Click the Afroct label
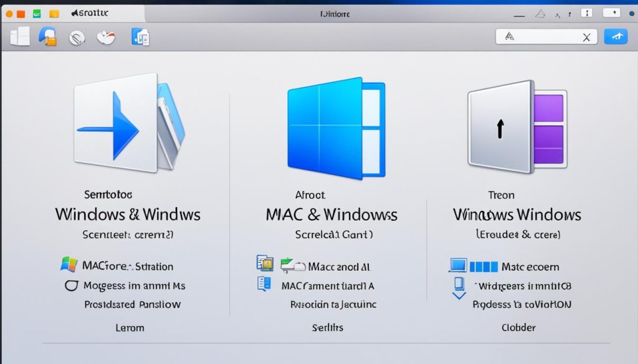638x364 pixels. [x=310, y=195]
